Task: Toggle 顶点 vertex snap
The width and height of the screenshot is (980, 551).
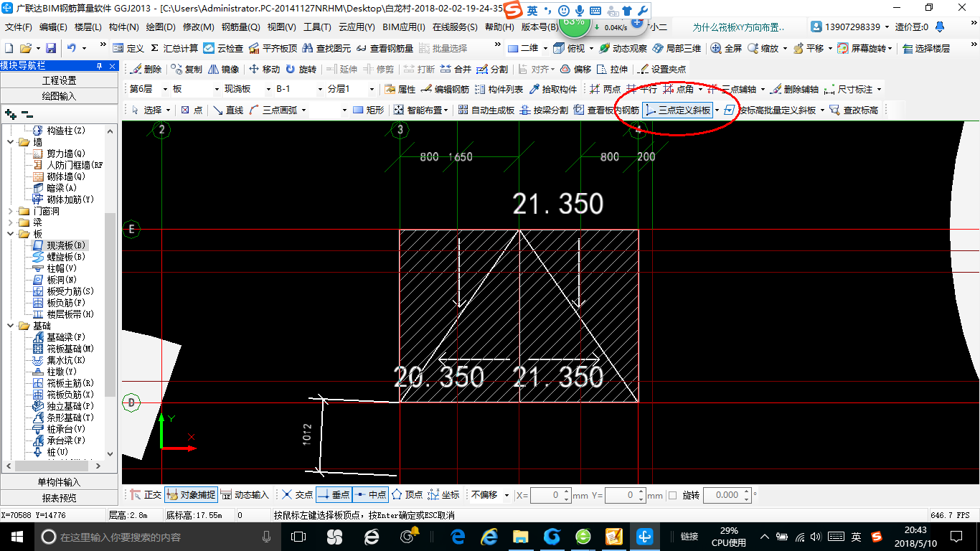Action: pyautogui.click(x=407, y=494)
